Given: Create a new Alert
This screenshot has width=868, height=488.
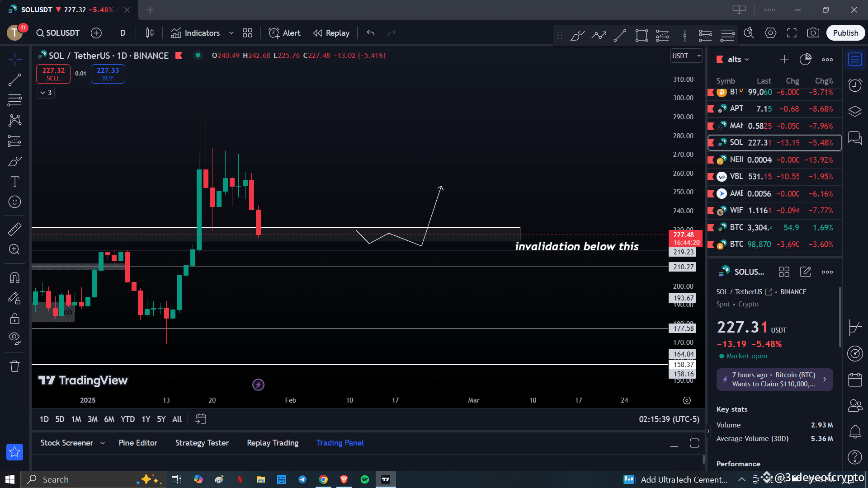Looking at the screenshot, I should pyautogui.click(x=284, y=33).
